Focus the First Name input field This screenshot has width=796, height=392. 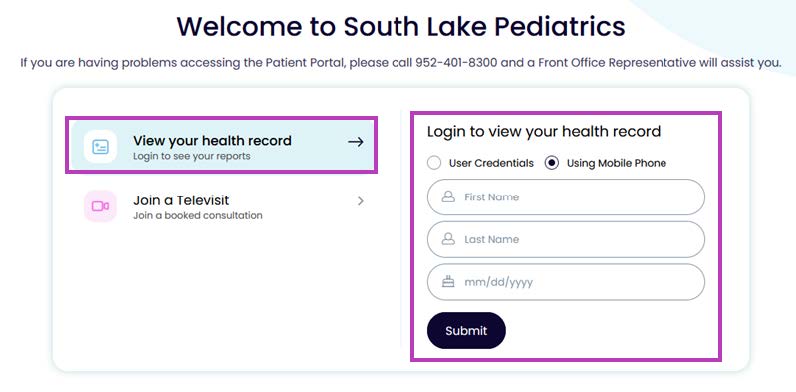click(x=566, y=197)
